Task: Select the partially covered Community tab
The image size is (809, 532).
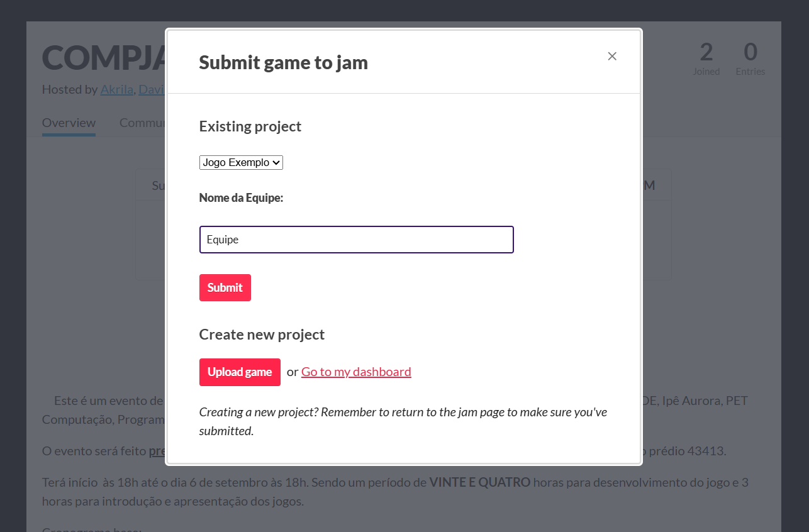Action: pyautogui.click(x=142, y=123)
